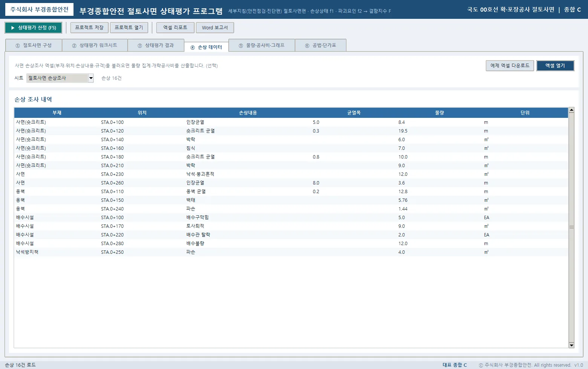The image size is (588, 369).
Task: Generate 엑셀 리포트
Action: (175, 28)
